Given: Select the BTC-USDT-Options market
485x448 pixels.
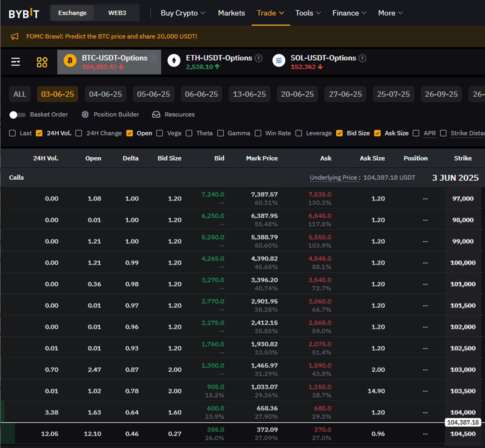Looking at the screenshot, I should click(x=109, y=62).
